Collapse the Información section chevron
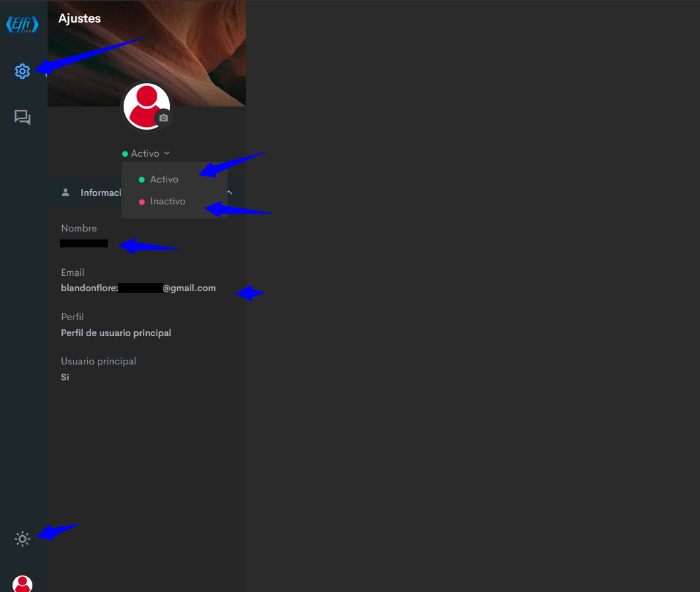The image size is (700, 592). coord(229,192)
